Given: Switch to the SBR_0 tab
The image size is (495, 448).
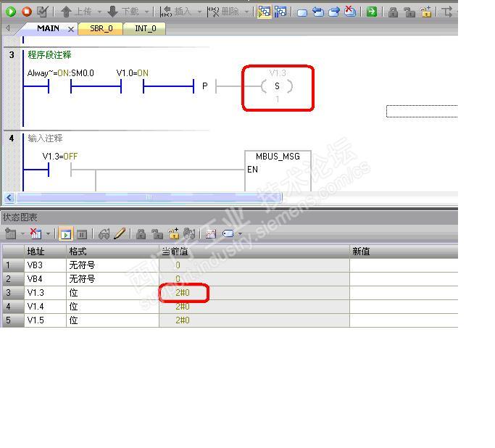Looking at the screenshot, I should pos(101,29).
